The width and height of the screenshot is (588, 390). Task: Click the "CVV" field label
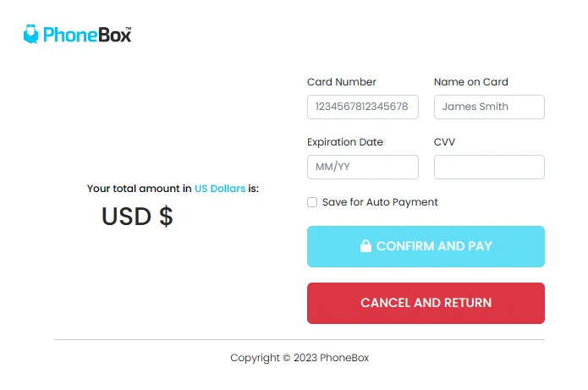[444, 142]
